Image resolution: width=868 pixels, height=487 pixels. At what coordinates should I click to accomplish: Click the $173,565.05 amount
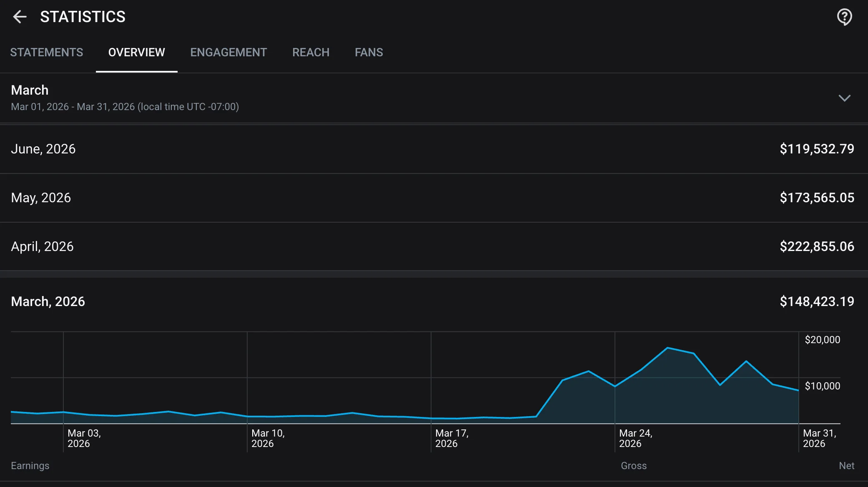817,198
